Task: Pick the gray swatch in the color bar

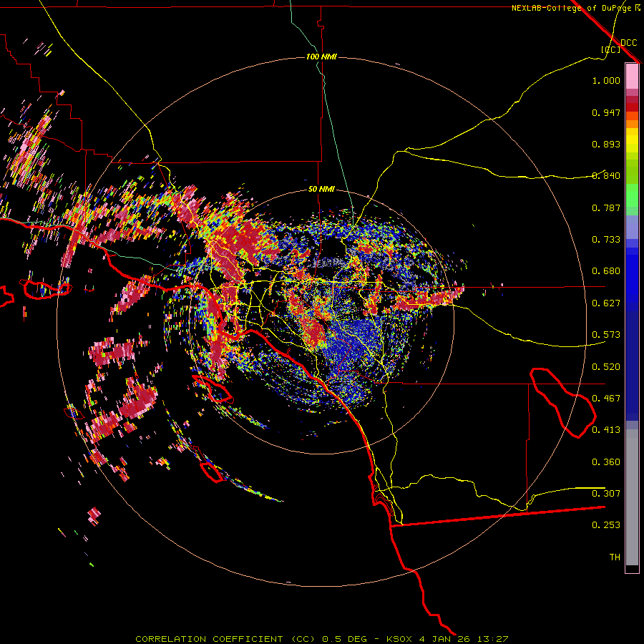Action: click(632, 497)
